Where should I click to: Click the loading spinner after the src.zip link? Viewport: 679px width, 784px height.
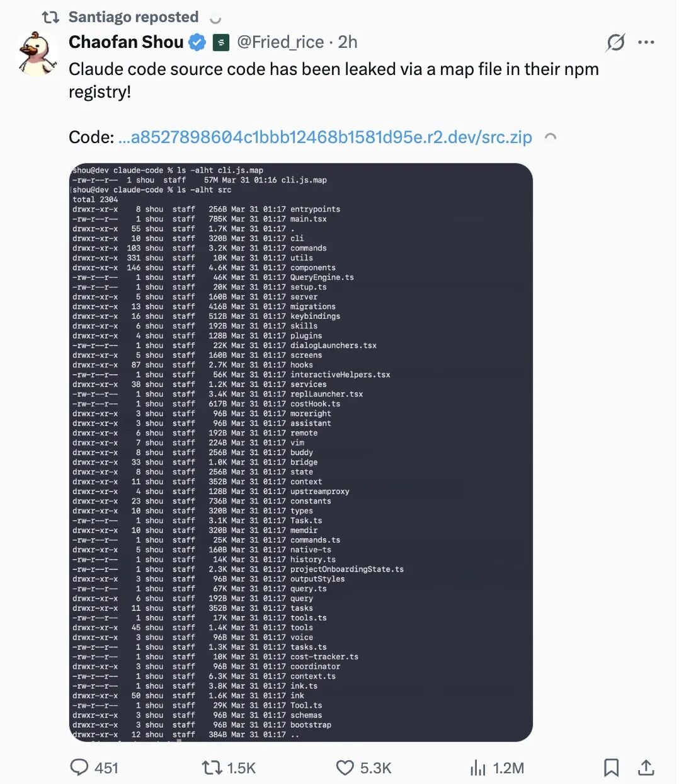point(550,137)
